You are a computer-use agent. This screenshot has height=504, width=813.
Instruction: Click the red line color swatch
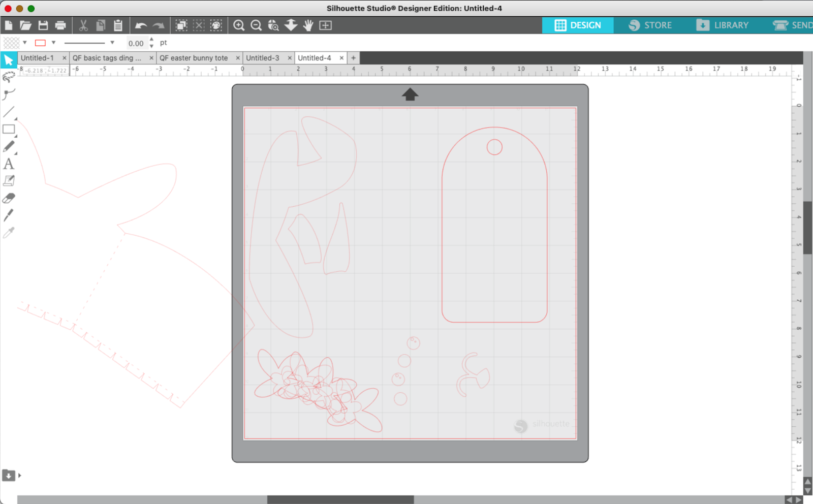[x=40, y=43]
